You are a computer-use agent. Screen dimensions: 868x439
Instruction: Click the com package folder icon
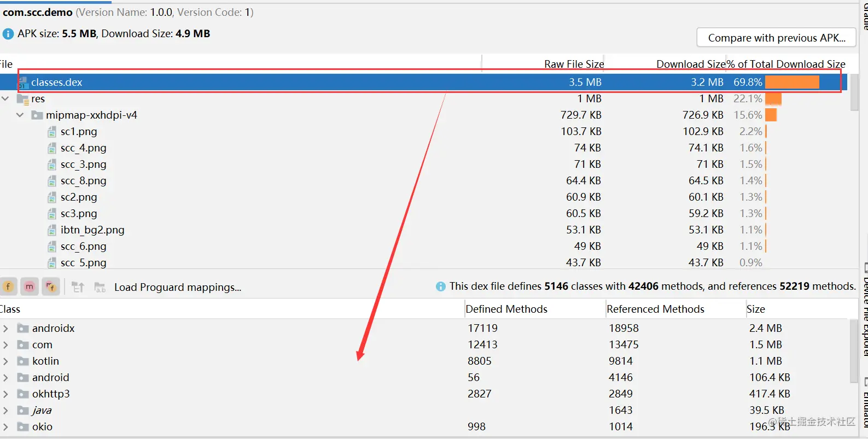pos(23,344)
